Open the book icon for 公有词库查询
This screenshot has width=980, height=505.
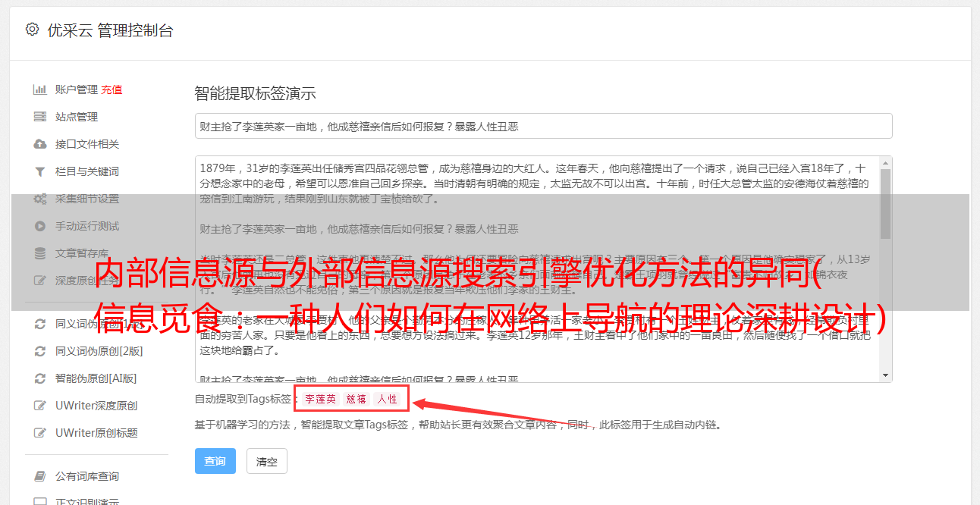click(40, 476)
